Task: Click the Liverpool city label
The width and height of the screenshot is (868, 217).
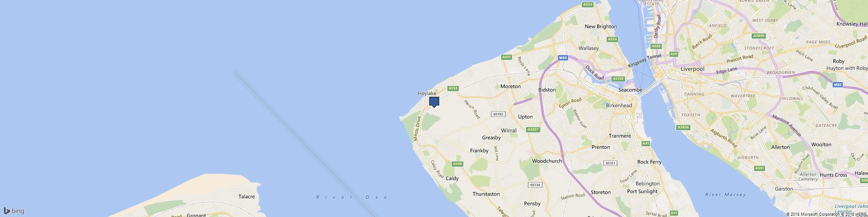Action: pyautogui.click(x=692, y=69)
